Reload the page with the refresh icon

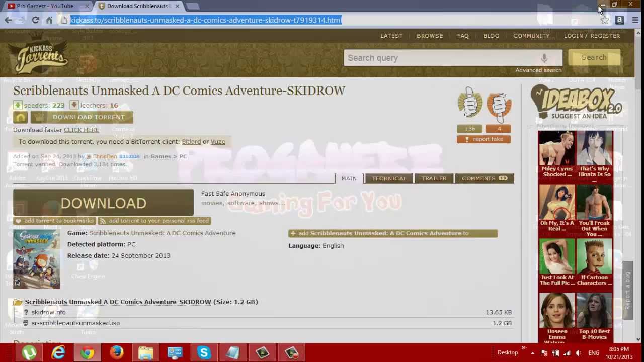(x=35, y=20)
